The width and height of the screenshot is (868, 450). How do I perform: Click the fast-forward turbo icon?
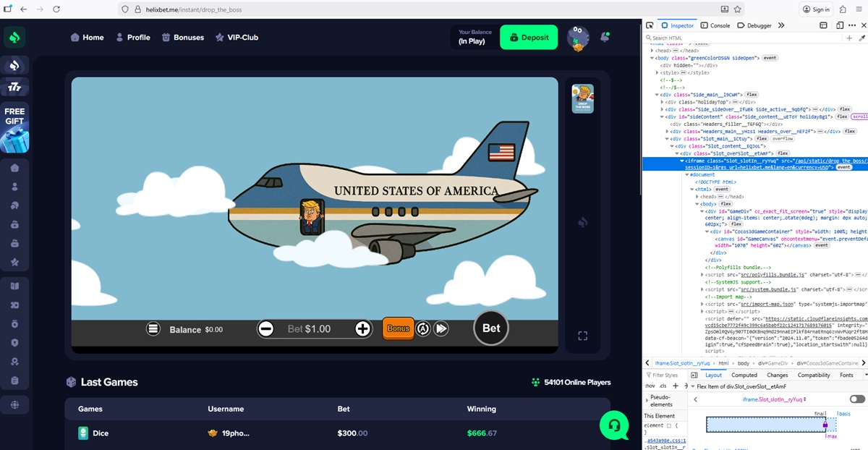(441, 328)
